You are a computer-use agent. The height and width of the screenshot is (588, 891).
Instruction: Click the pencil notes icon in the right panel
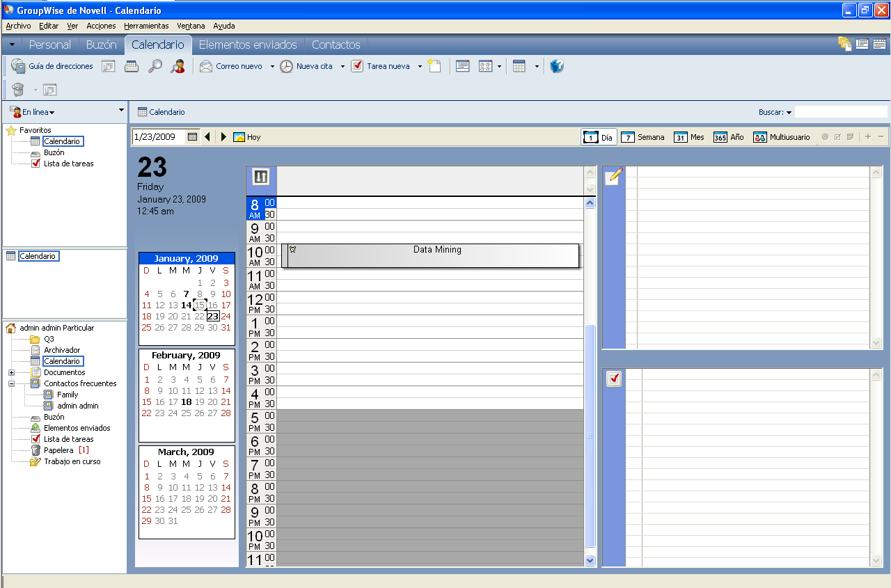click(x=613, y=177)
